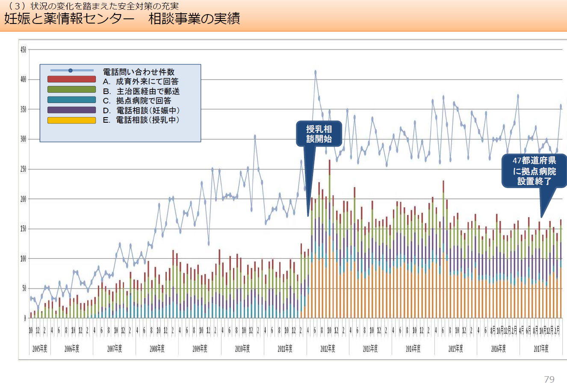This screenshot has height=392, width=567.
Task: Select the 2017年度 label on the x-axis
Action: (541, 349)
